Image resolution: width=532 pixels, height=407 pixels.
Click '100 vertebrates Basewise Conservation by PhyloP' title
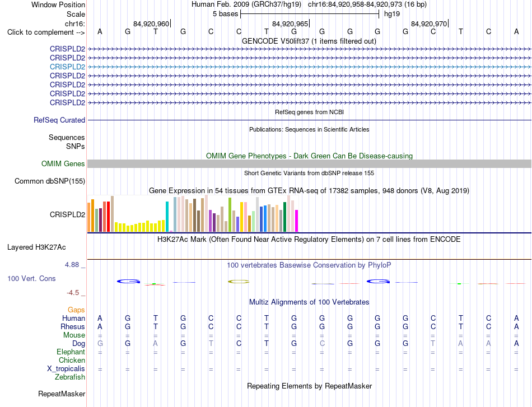pyautogui.click(x=309, y=265)
